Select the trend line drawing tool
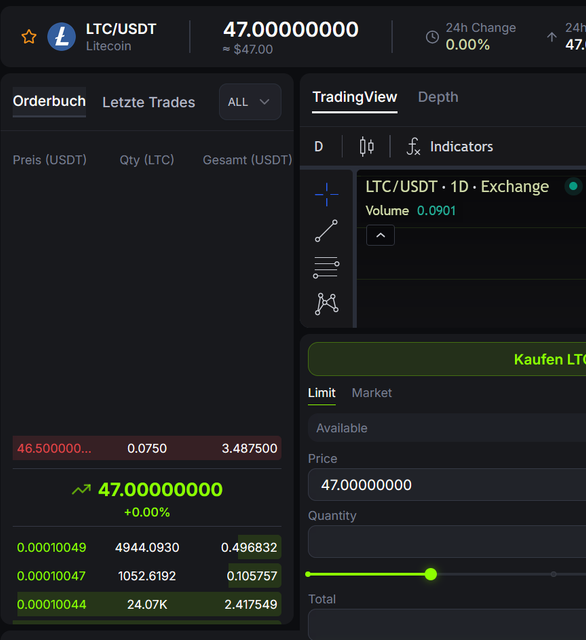 point(326,231)
